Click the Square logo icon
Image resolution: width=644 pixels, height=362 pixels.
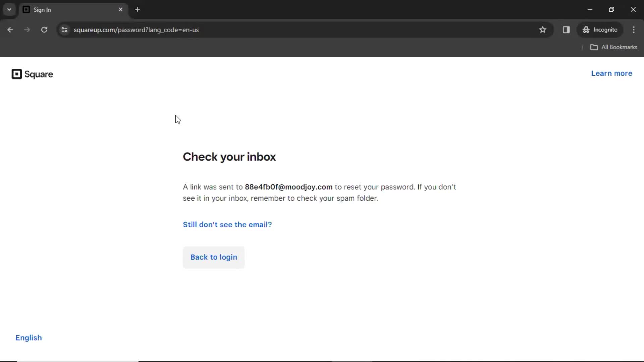point(17,74)
